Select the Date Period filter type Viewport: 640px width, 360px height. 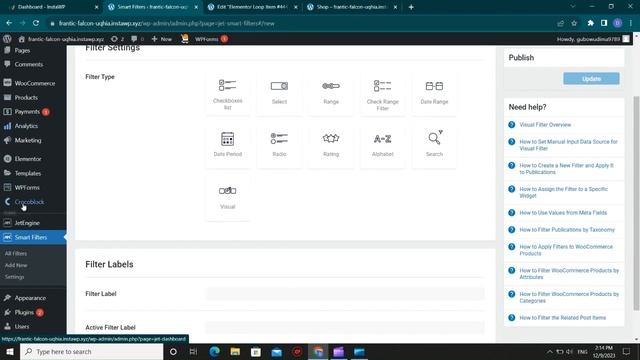pyautogui.click(x=227, y=147)
